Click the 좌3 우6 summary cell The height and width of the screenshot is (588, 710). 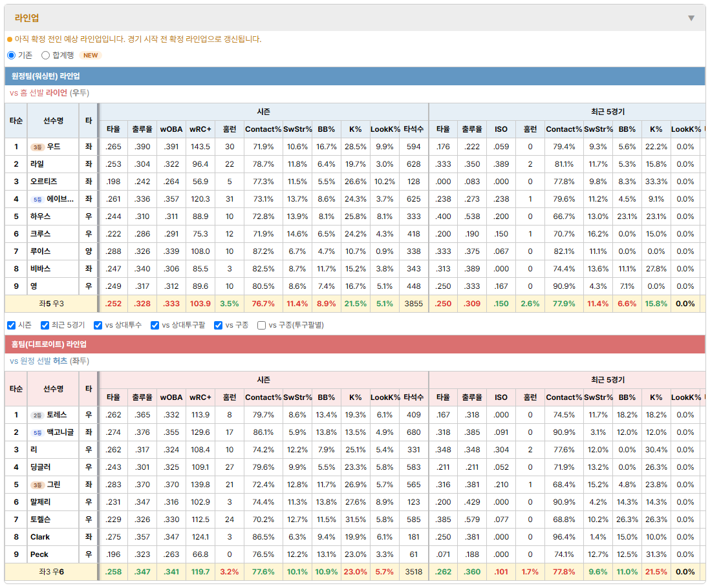click(x=52, y=572)
